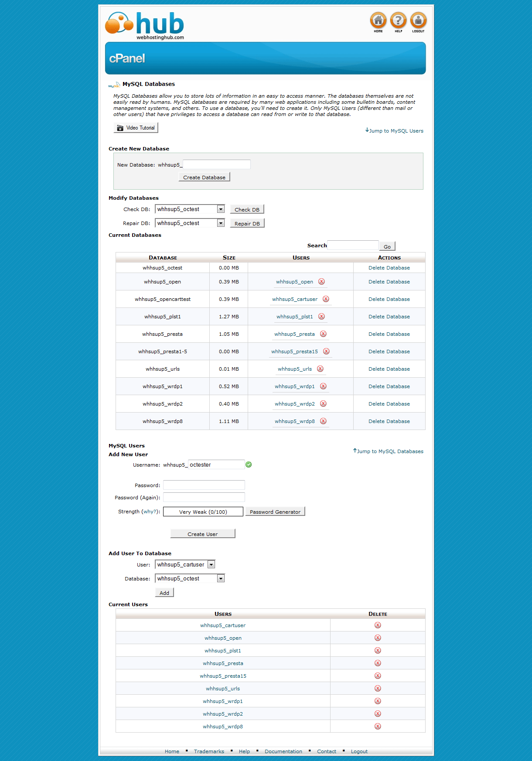Focus the database Search input field

click(352, 246)
